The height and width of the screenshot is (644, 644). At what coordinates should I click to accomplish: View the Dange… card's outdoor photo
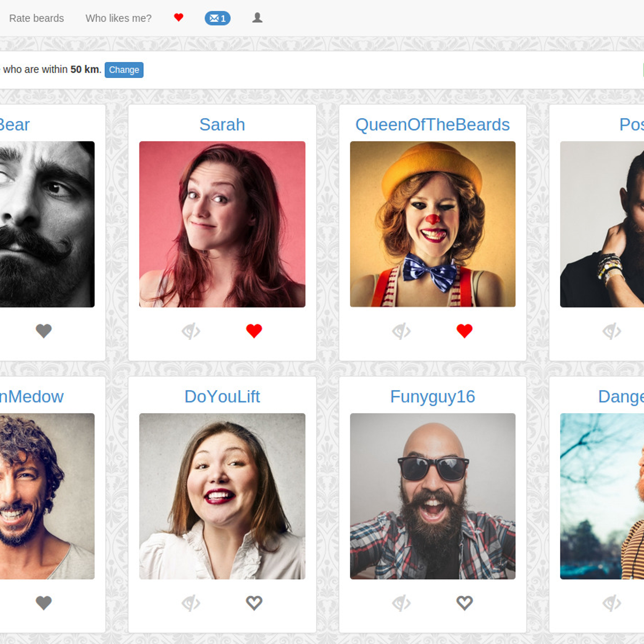(602, 496)
